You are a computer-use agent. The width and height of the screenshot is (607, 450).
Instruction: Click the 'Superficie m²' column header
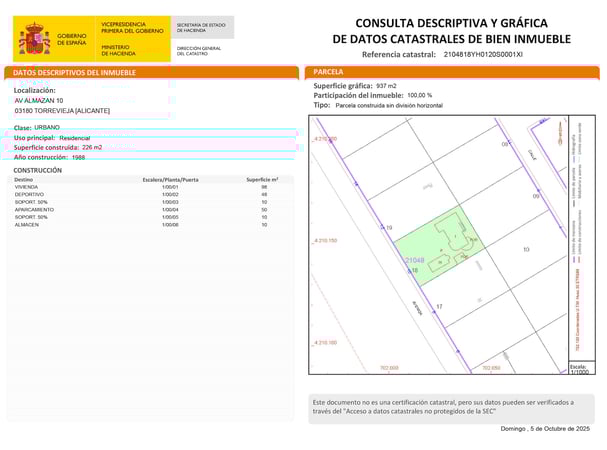pyautogui.click(x=262, y=180)
